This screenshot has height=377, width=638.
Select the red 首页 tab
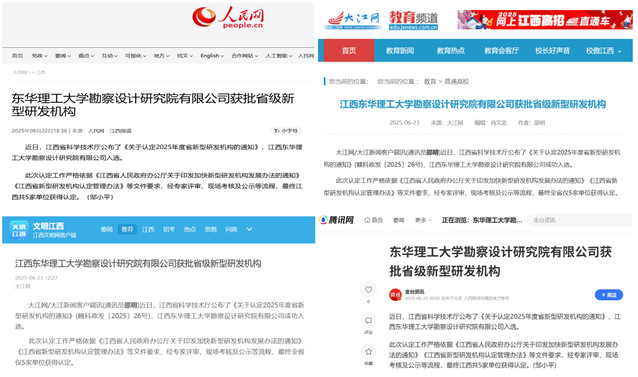click(x=349, y=50)
